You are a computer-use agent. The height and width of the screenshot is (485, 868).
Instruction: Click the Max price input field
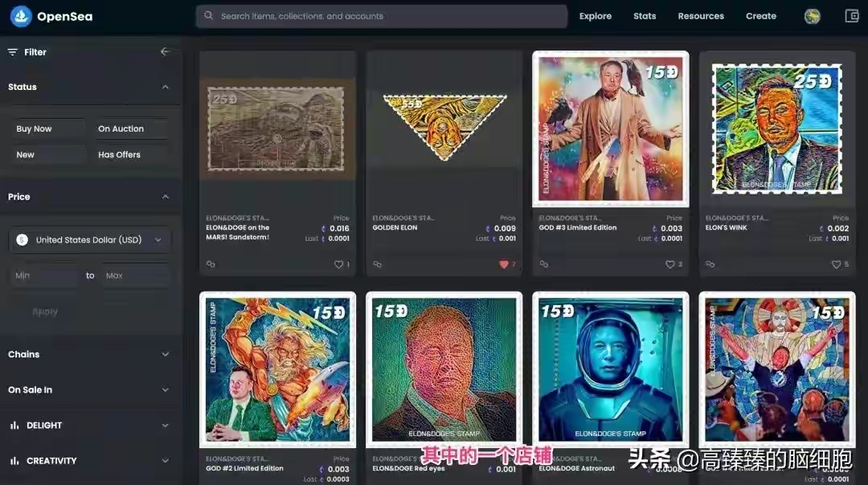coord(136,275)
